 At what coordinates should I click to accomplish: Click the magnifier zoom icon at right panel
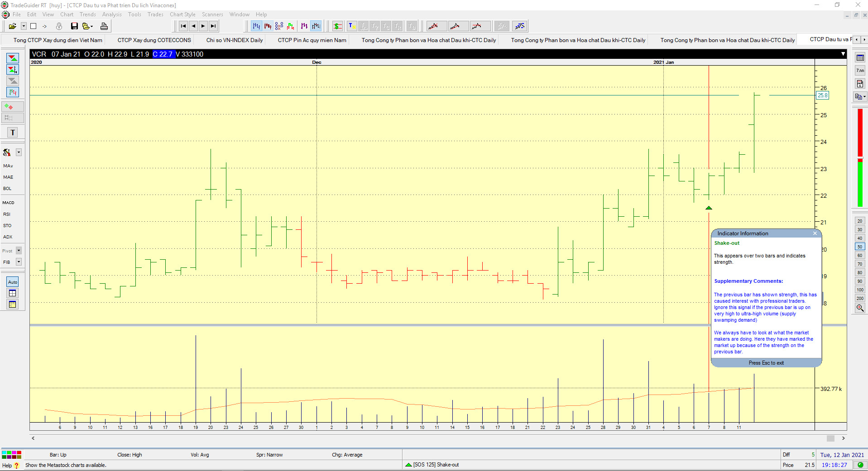[x=859, y=308]
